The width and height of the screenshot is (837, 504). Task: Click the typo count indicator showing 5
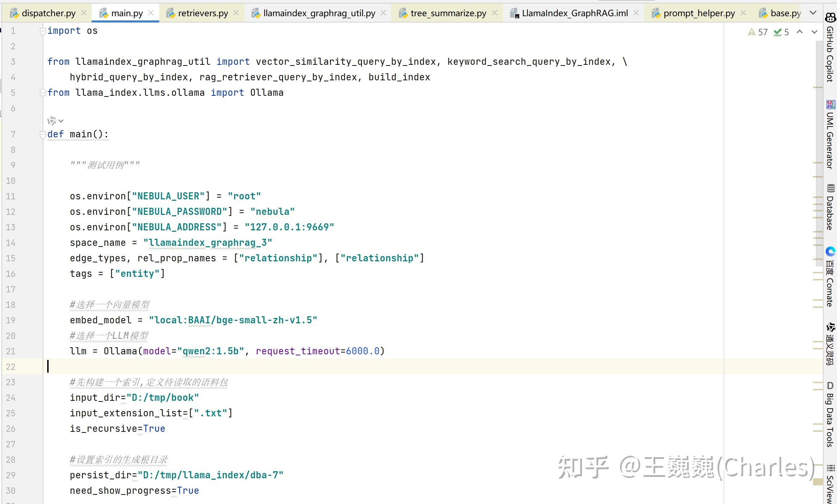pos(781,32)
